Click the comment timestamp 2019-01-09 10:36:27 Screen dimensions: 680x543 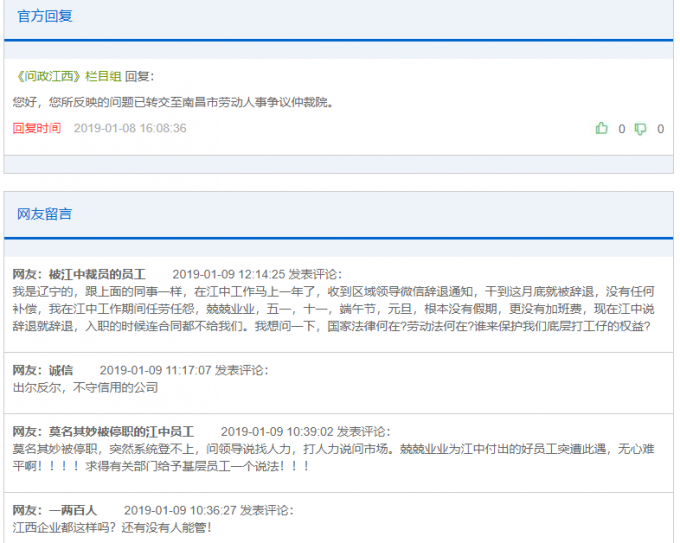(180, 510)
